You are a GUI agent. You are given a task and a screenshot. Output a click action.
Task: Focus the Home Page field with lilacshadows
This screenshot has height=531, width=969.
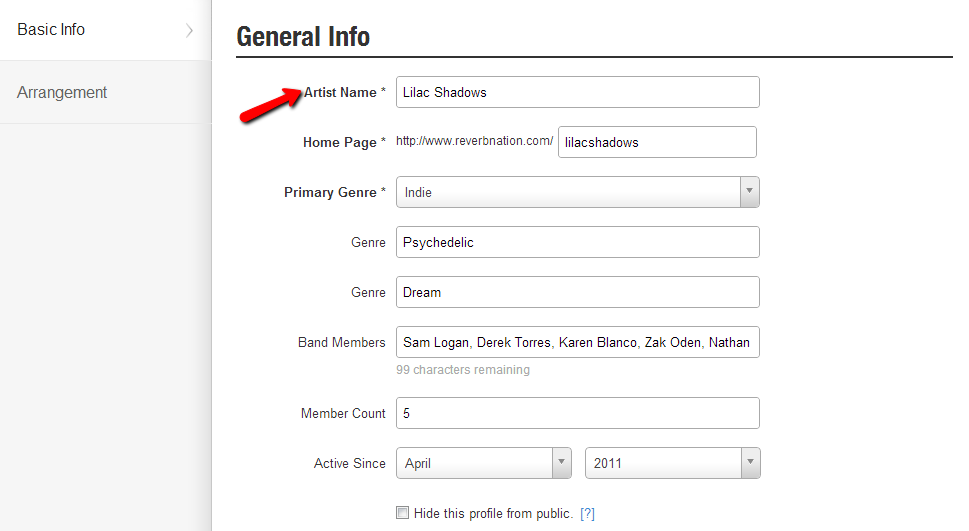(x=656, y=142)
